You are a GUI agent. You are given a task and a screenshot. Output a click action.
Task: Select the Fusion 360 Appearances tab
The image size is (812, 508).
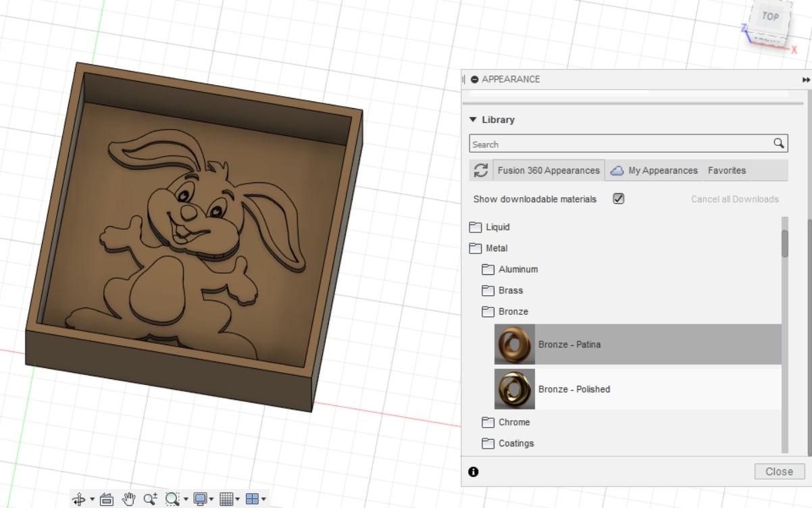click(x=549, y=170)
